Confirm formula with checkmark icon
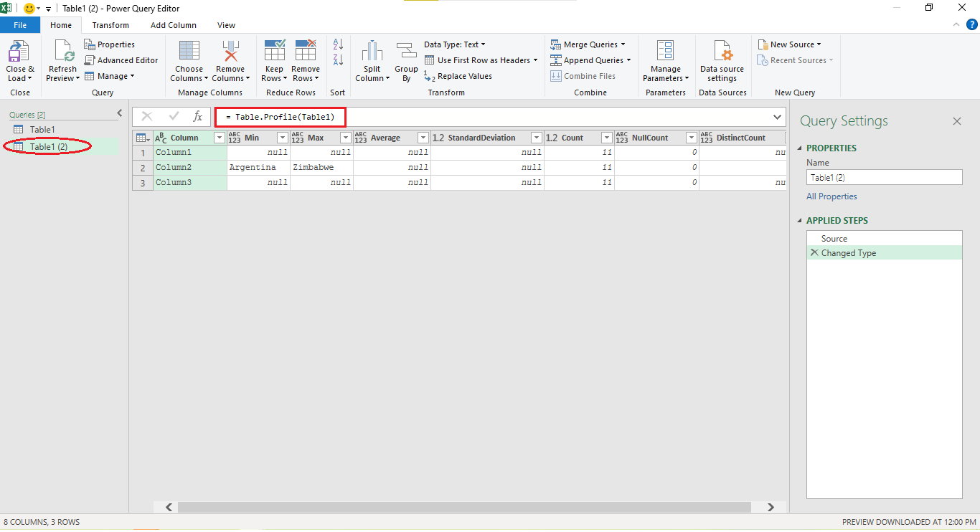 (174, 116)
